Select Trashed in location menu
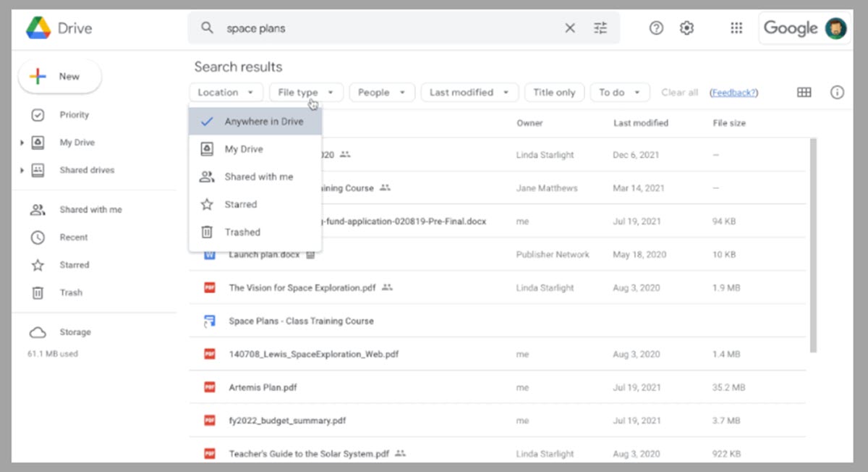 click(255, 232)
